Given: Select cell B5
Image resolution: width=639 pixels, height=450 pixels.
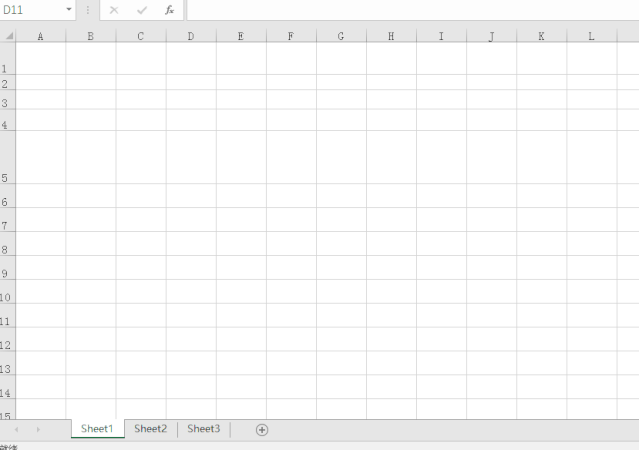Looking at the screenshot, I should (x=91, y=157).
